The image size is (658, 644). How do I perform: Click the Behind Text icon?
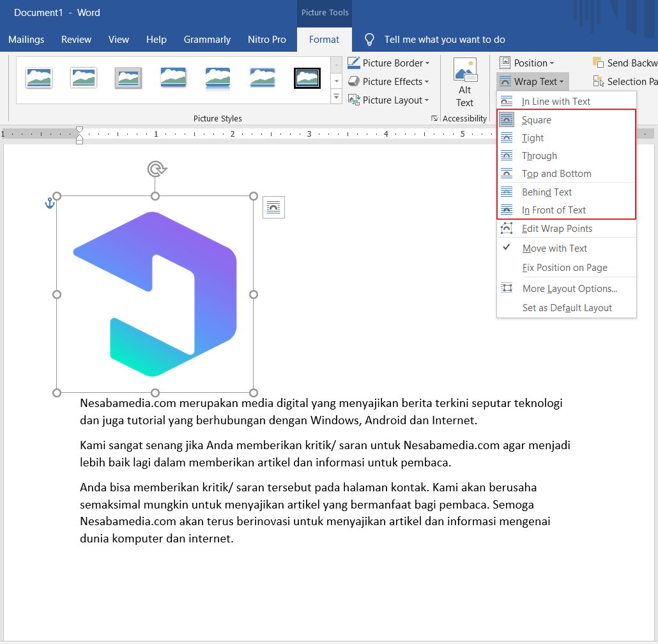pos(507,192)
